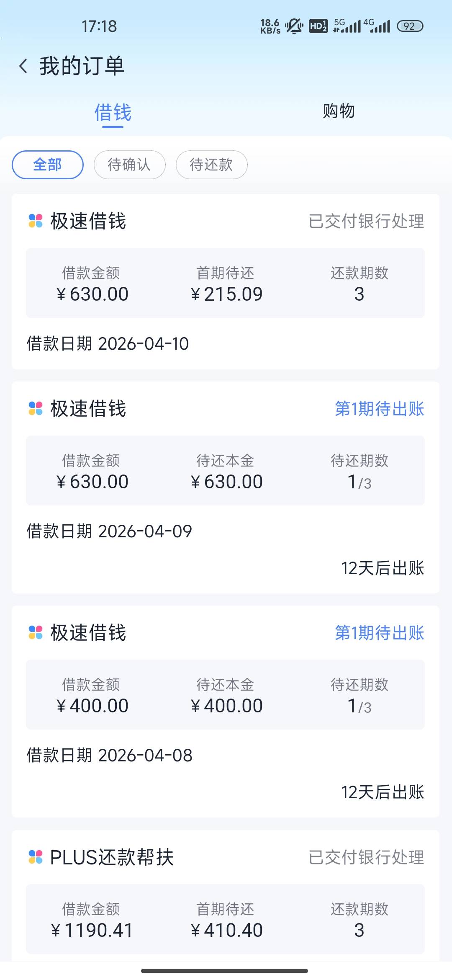Tap the HD indicator icon in status bar
The width and height of the screenshot is (452, 980).
tap(318, 26)
